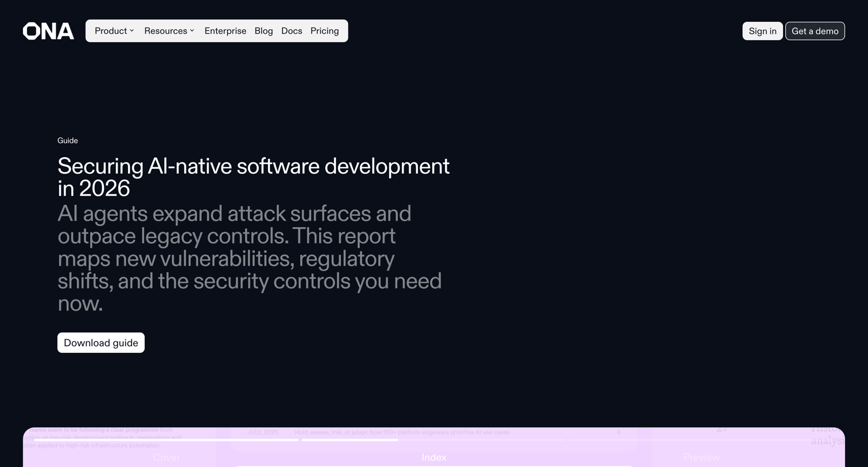Select the Index tab in preview
The height and width of the screenshot is (467, 868).
click(x=434, y=457)
